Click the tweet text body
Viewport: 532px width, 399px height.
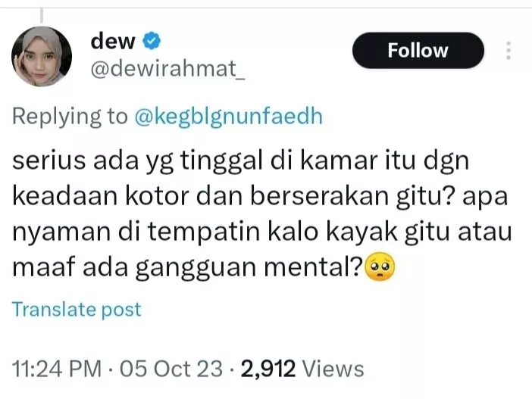pos(262,214)
